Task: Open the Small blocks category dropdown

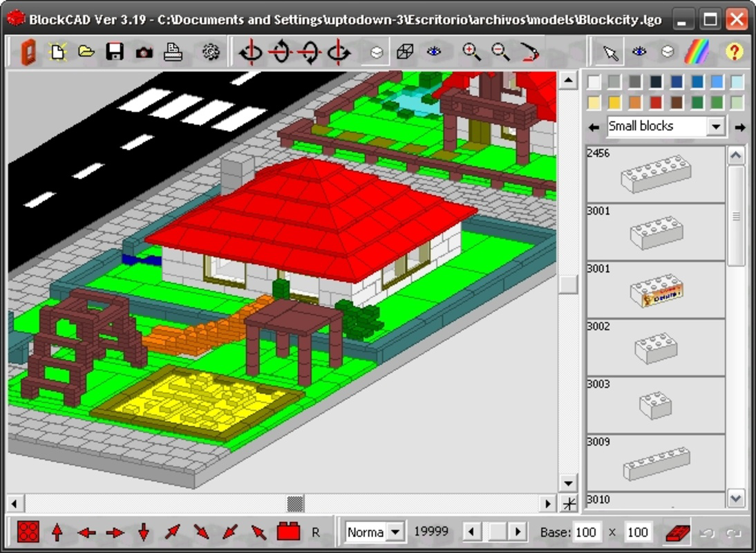Action: tap(717, 126)
